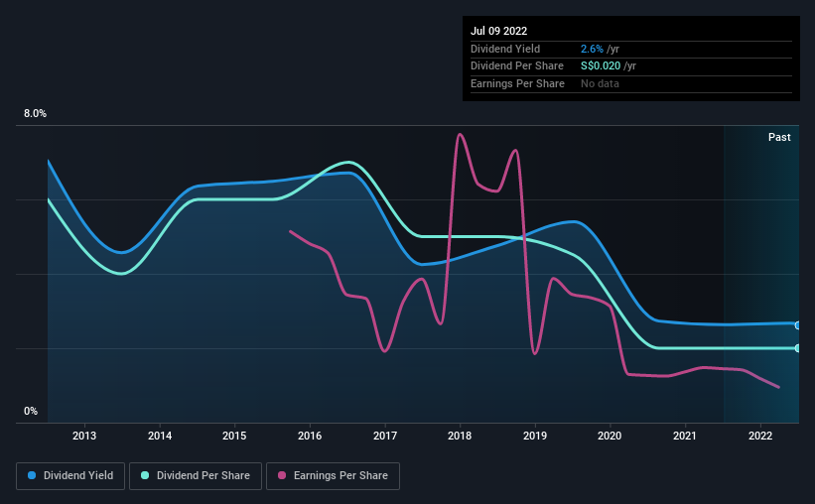Image resolution: width=815 pixels, height=504 pixels.
Task: Click the 2022 x-axis label
Action: [760, 436]
